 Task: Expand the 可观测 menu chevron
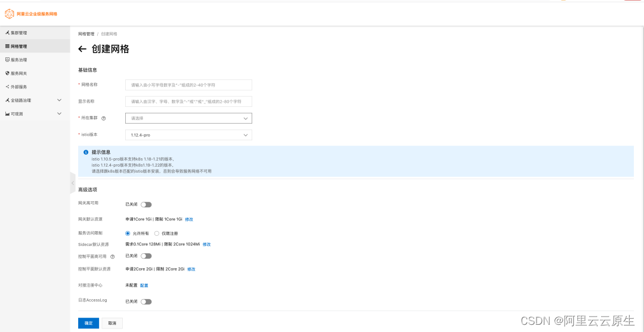coord(59,113)
